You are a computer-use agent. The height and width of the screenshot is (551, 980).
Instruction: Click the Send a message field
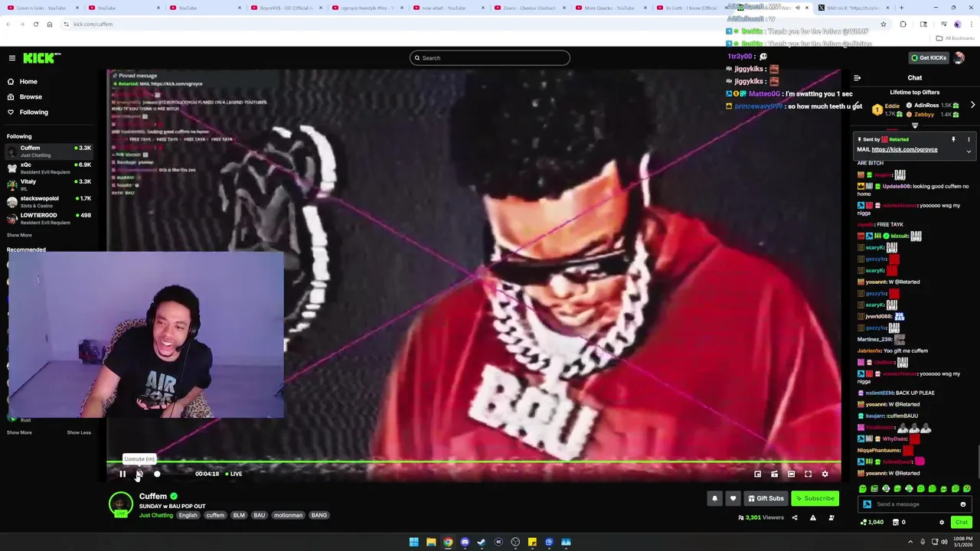(915, 504)
